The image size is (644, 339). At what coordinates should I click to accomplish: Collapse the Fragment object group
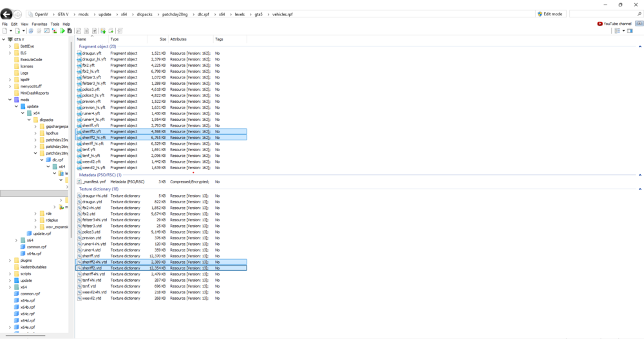point(640,47)
